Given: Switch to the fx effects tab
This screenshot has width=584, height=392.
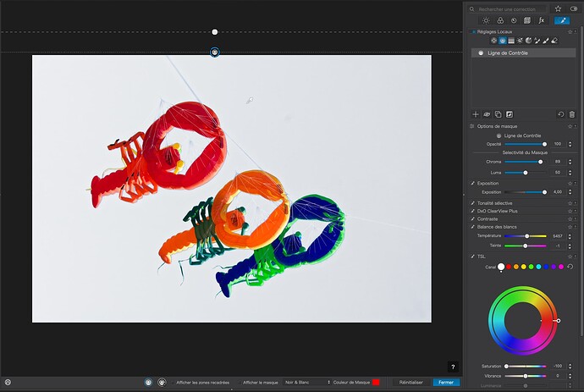Looking at the screenshot, I should click(x=541, y=20).
